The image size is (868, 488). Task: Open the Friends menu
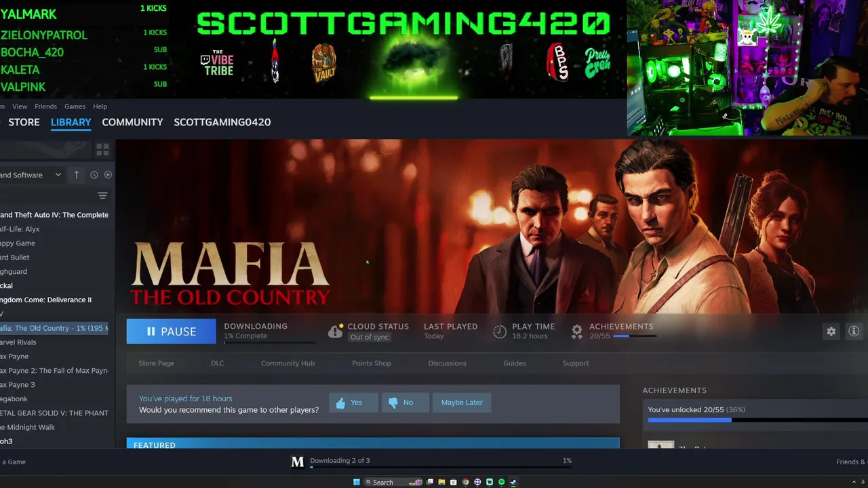pos(45,106)
